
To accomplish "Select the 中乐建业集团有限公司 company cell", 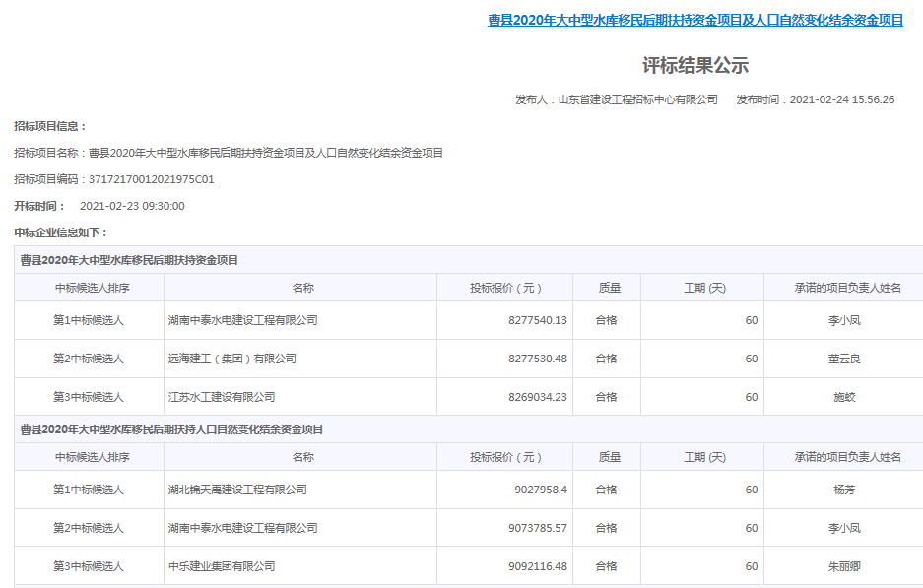I will (222, 566).
